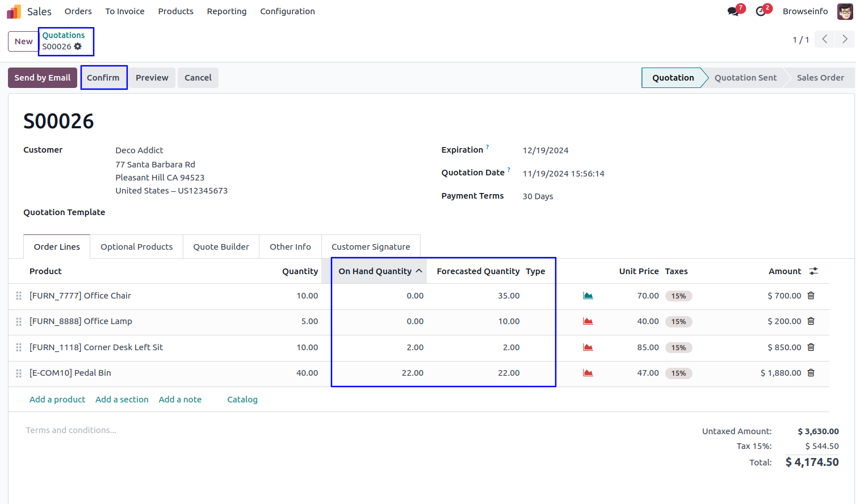The image size is (856, 504).
Task: Open the Configuration menu
Action: (x=287, y=11)
